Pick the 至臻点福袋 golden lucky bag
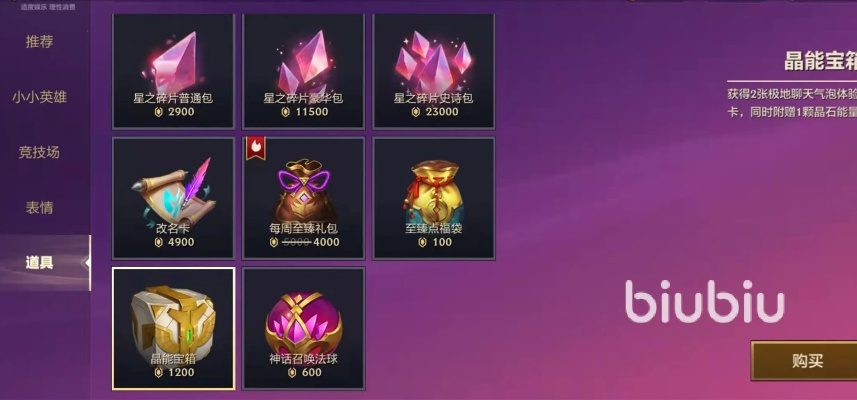This screenshot has height=400, width=857. tap(434, 198)
